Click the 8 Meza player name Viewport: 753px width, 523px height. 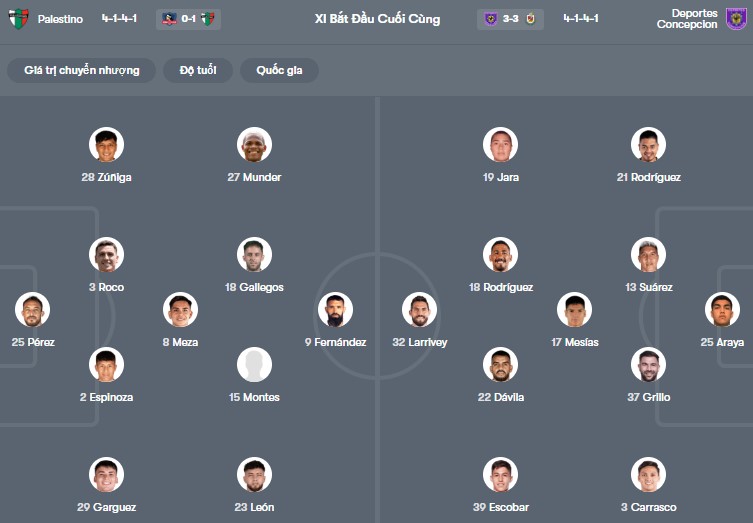[180, 342]
